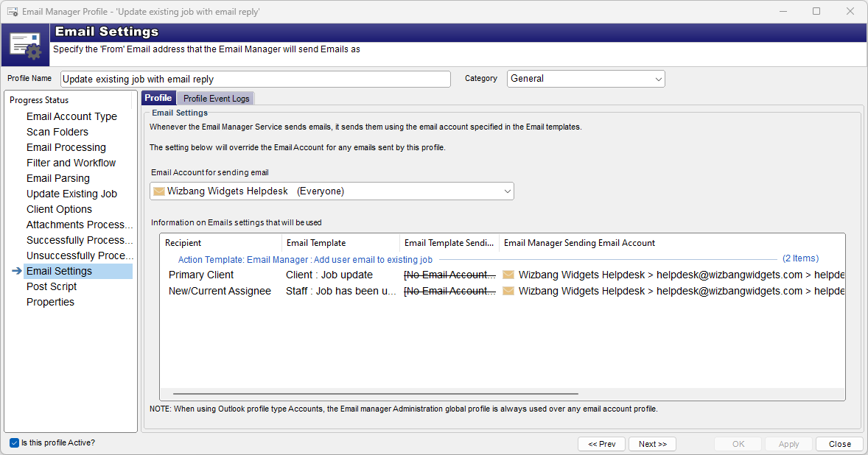
Task: Sort by the Recipient column header
Action: coord(221,243)
